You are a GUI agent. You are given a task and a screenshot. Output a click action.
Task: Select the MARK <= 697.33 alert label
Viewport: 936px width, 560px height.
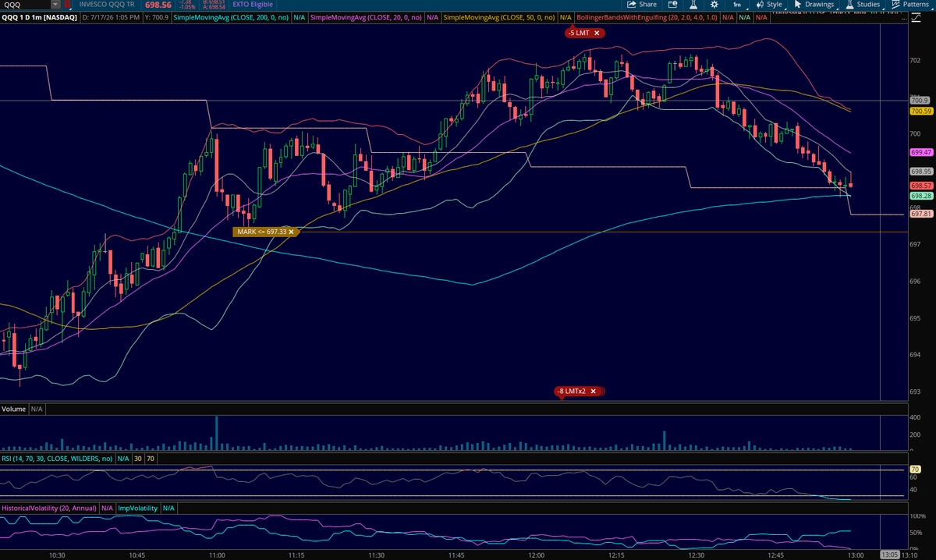click(265, 232)
